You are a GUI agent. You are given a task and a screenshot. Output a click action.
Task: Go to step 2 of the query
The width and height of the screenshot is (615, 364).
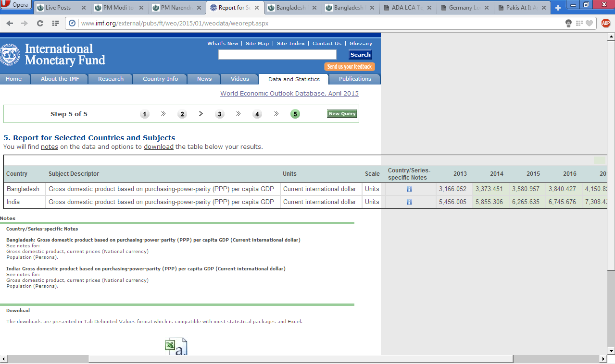pyautogui.click(x=182, y=114)
